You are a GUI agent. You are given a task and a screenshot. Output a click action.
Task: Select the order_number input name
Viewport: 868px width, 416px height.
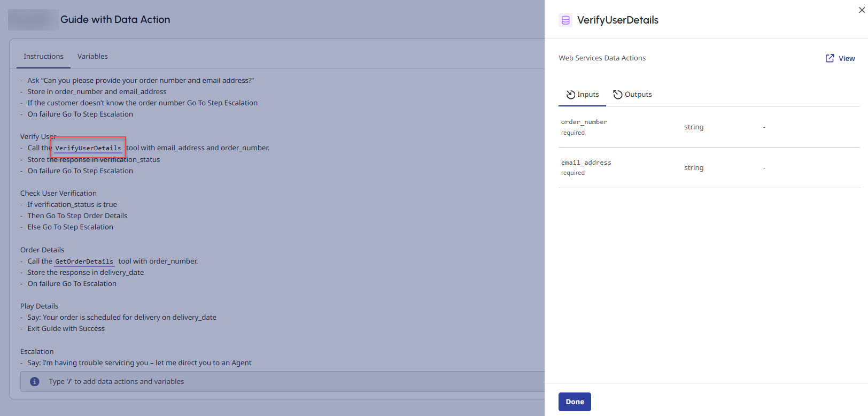click(x=584, y=122)
